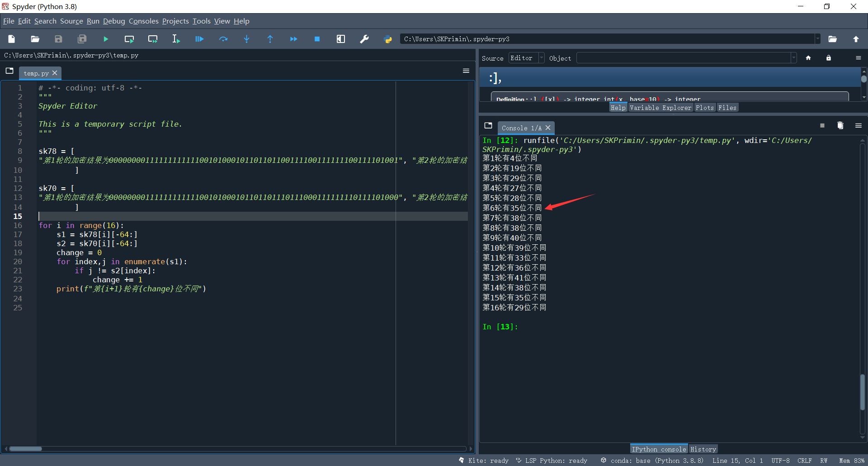This screenshot has height=466, width=868.
Task: Open the PYTHONPATH manager icon
Action: click(x=388, y=39)
